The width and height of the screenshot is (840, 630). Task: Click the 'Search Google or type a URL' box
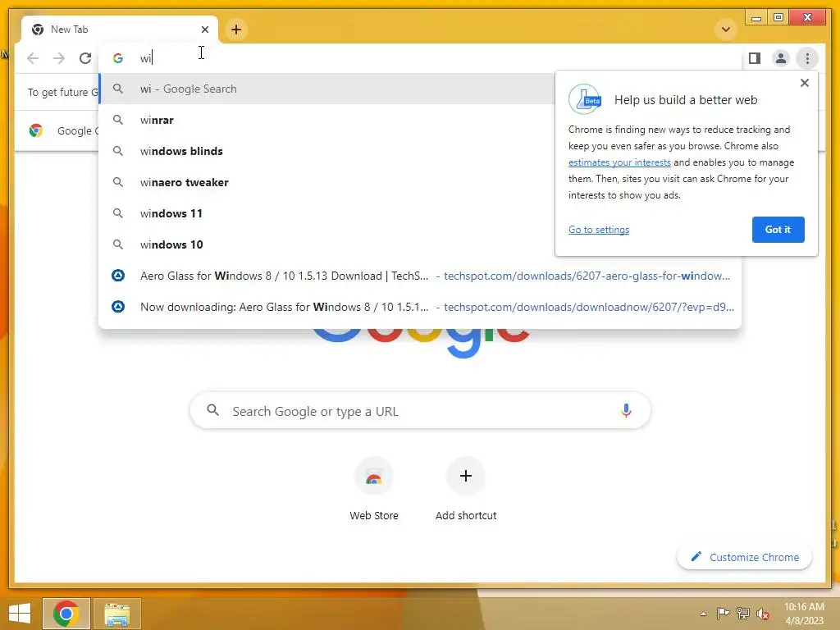pyautogui.click(x=420, y=411)
